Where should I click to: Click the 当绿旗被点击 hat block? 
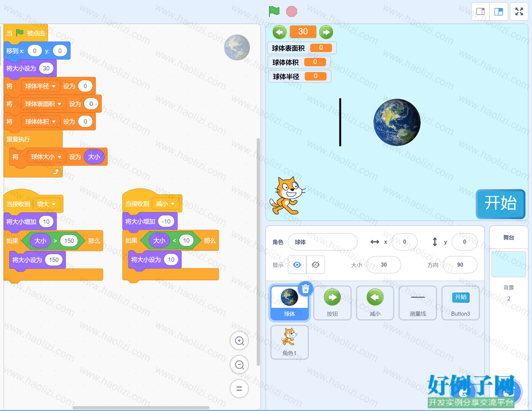coord(26,33)
